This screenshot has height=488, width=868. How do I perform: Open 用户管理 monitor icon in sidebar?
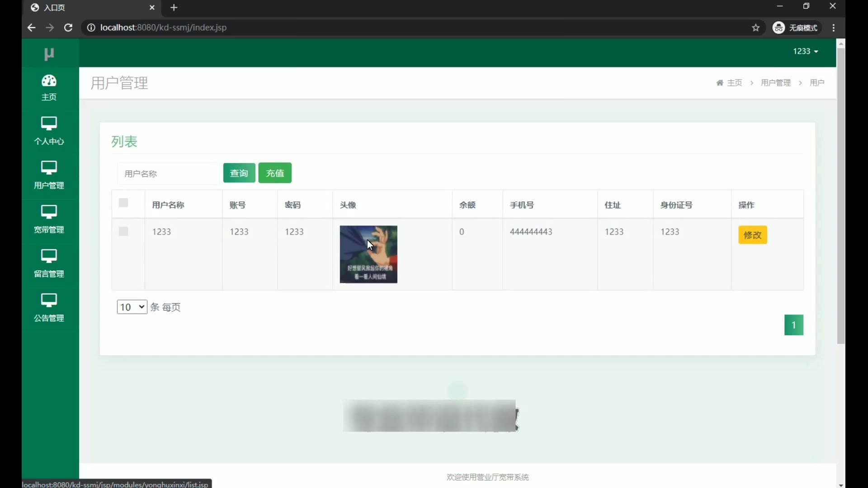click(49, 168)
